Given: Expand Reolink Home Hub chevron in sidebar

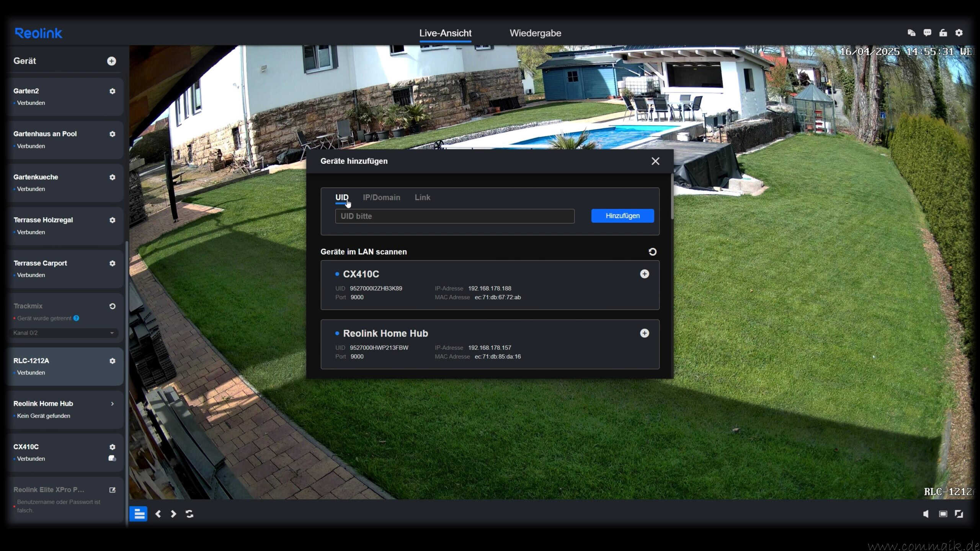Looking at the screenshot, I should pos(112,404).
